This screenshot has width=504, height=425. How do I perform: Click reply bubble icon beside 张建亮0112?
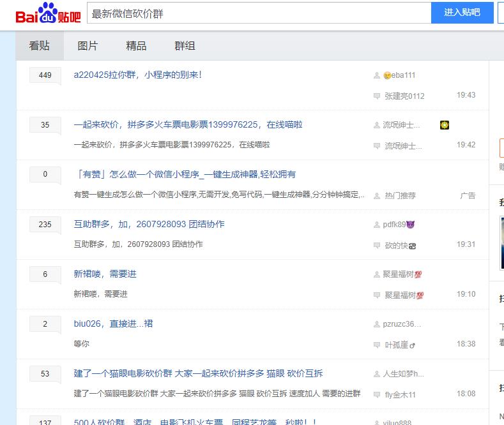(x=377, y=96)
